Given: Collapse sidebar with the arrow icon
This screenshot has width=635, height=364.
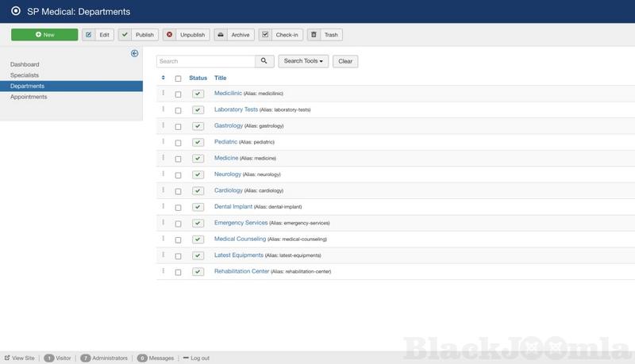Looking at the screenshot, I should click(135, 53).
